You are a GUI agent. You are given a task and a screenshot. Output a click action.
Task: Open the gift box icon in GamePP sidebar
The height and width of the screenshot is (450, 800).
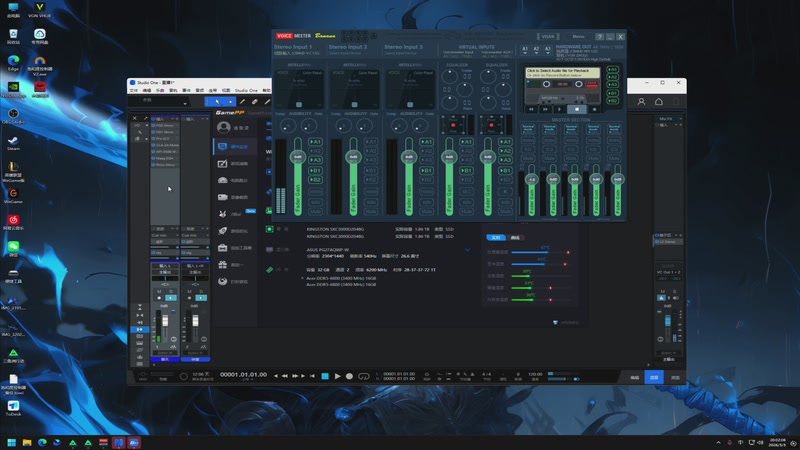pos(222,265)
